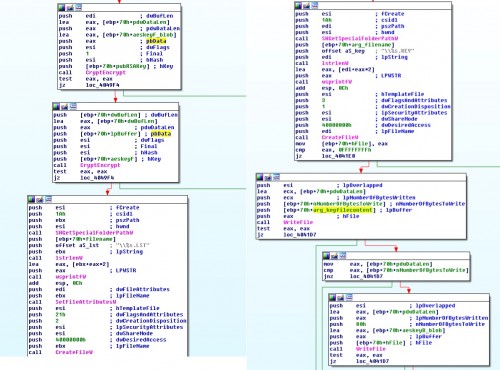Set node color for the pubRSAKey CryptEncrypt node
The height and width of the screenshot is (370, 500).
tap(62, 7)
